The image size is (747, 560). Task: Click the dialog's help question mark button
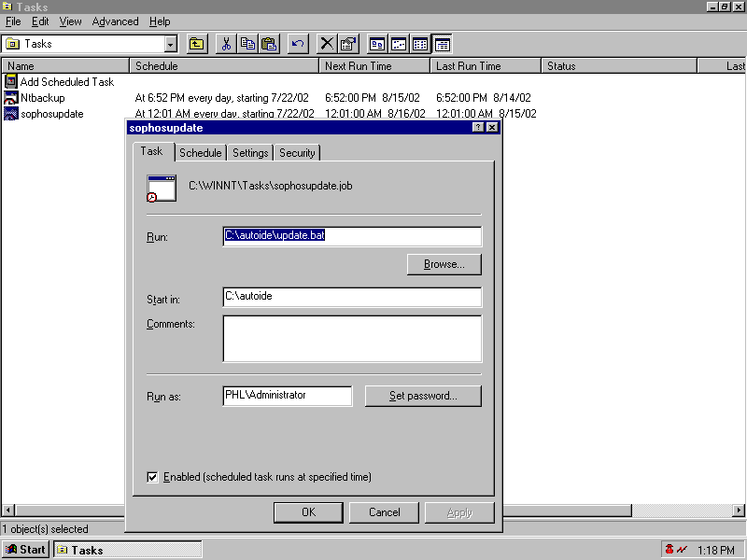click(478, 127)
